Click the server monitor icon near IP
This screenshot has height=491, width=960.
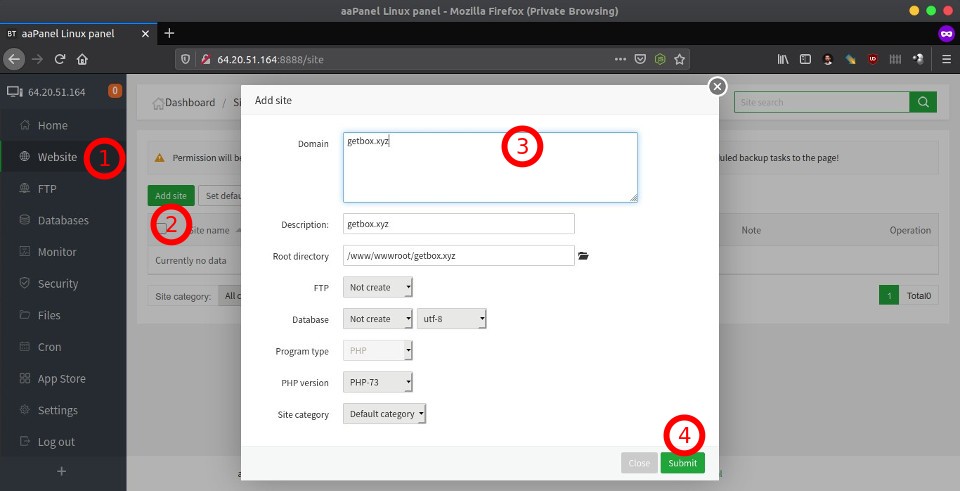click(15, 91)
